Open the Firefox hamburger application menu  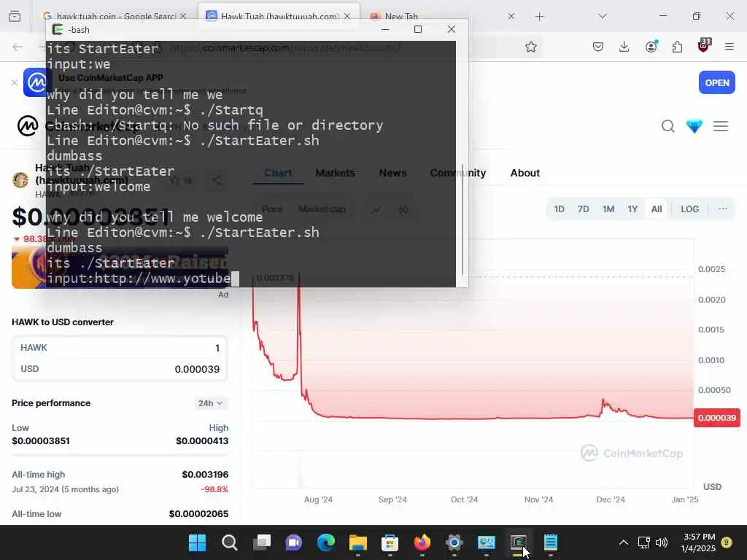tap(729, 47)
